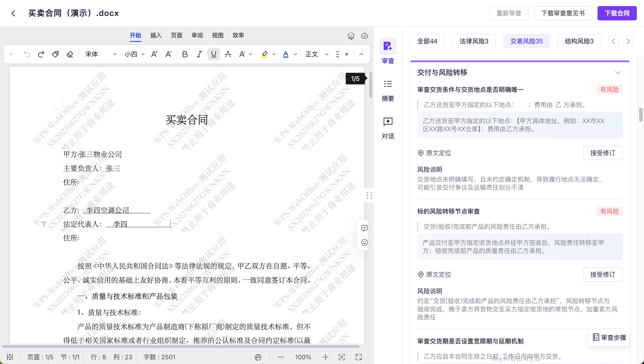The height and width of the screenshot is (364, 644).
Task: Open the font color dropdown arrow
Action: coord(295,54)
